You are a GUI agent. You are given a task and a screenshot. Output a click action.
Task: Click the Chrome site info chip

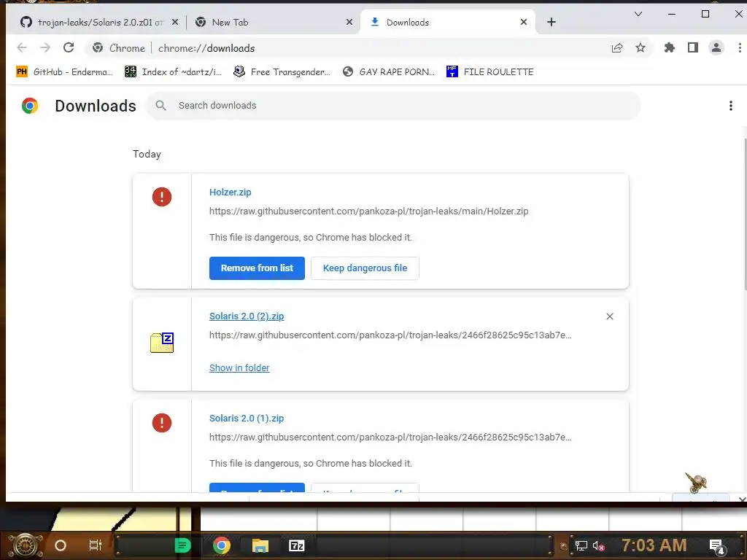point(119,48)
